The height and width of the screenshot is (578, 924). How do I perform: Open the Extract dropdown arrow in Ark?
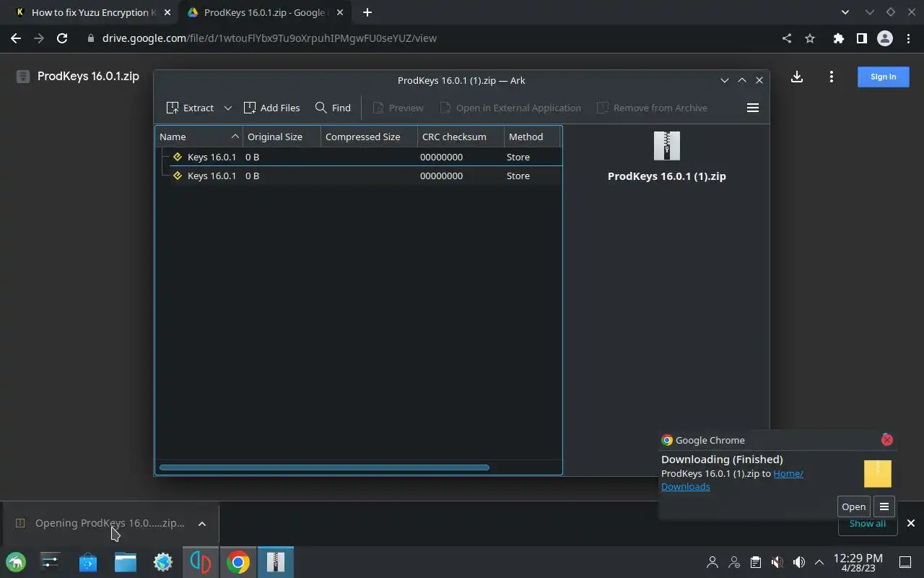point(227,108)
